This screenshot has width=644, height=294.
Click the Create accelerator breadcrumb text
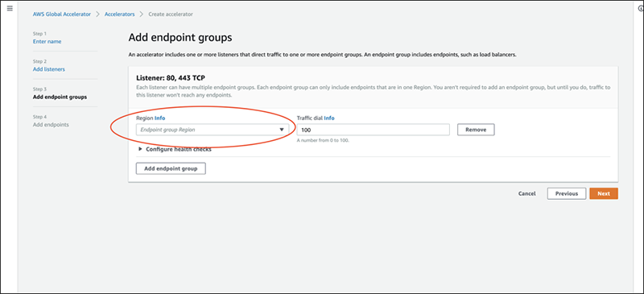coord(171,14)
